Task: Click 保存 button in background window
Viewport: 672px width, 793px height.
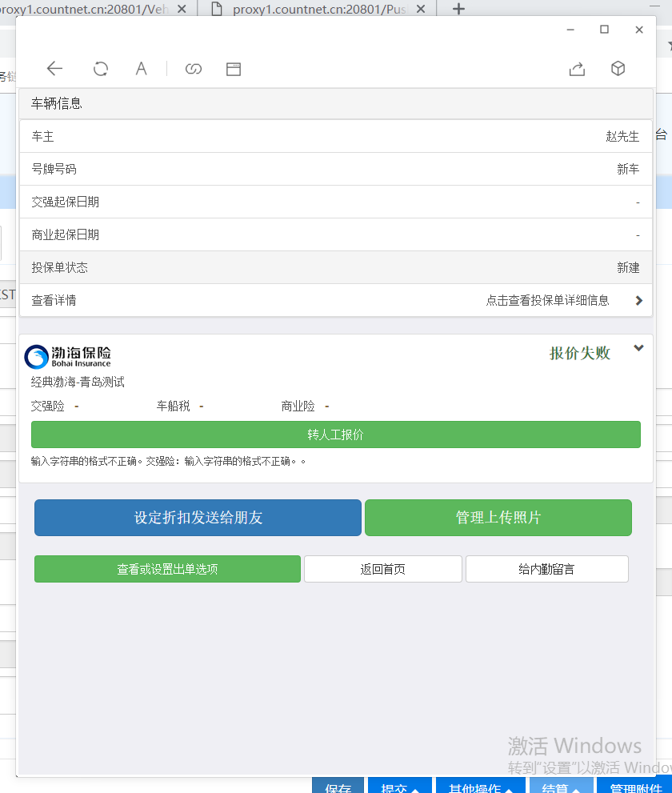Action: [x=338, y=787]
